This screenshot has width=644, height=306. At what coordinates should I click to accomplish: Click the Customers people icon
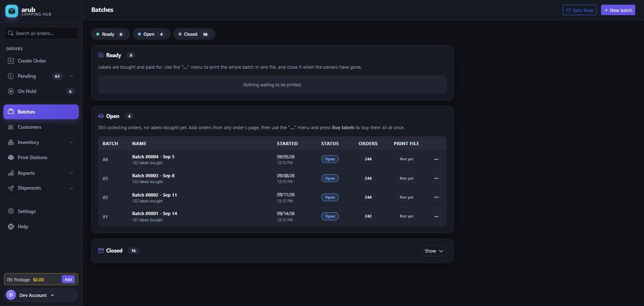point(11,127)
